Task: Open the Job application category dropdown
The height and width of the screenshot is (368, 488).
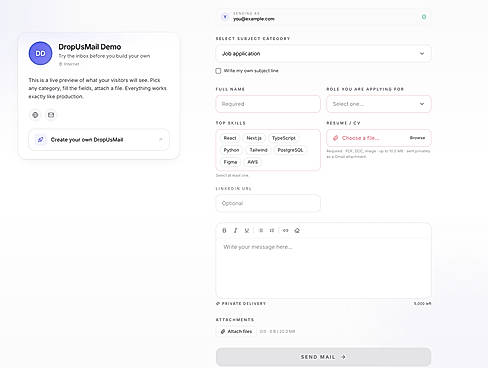Action: pos(323,54)
